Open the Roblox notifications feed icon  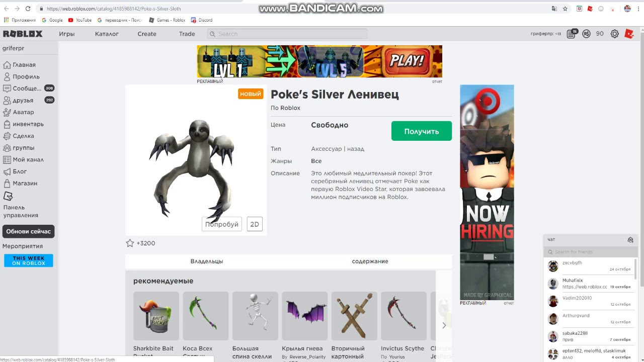point(571,34)
